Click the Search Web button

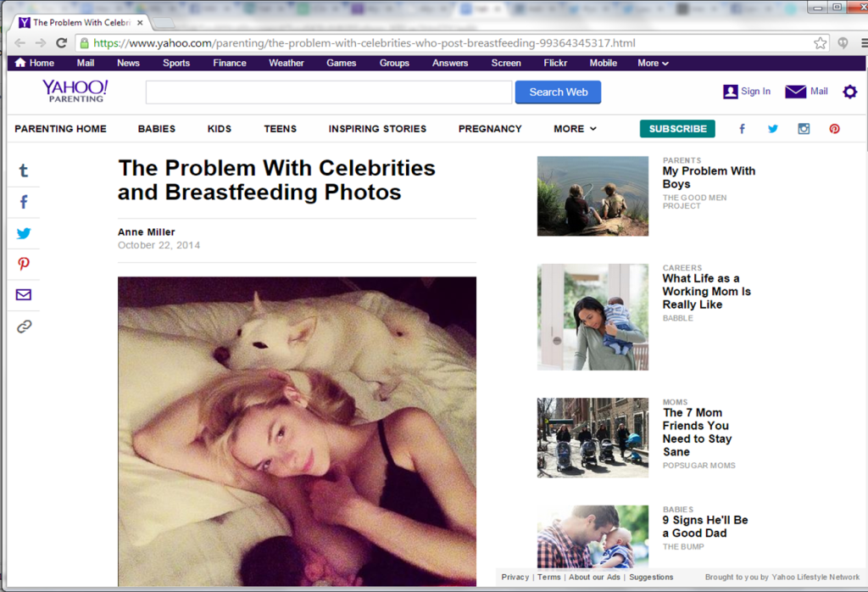[x=558, y=92]
